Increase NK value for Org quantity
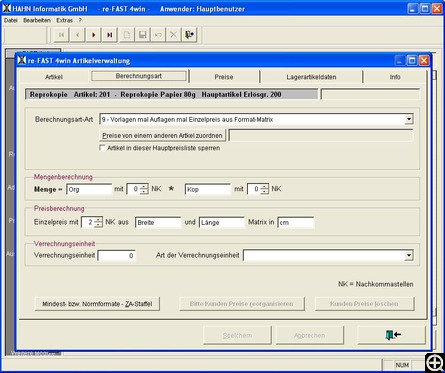Image resolution: width=445 pixels, height=373 pixels. click(144, 187)
